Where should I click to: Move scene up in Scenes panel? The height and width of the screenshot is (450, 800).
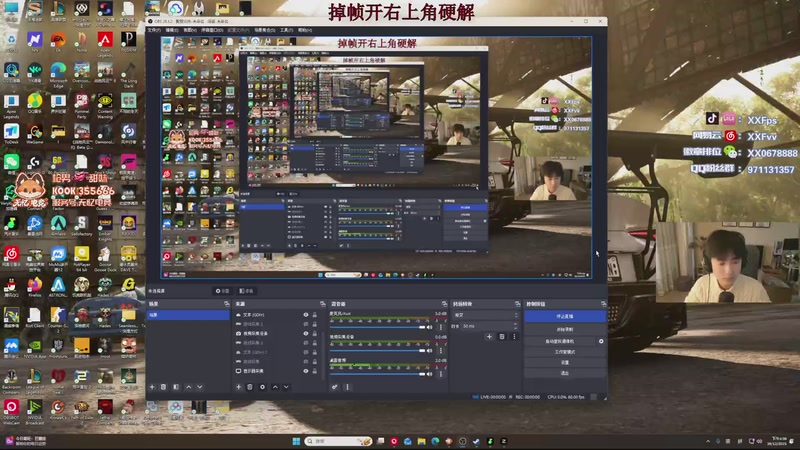coord(189,387)
